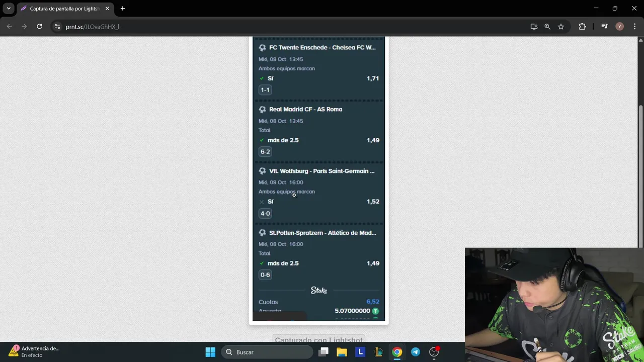Click the Capturado con Lightshot caption
Viewport: 644px width, 362px height.
click(319, 340)
